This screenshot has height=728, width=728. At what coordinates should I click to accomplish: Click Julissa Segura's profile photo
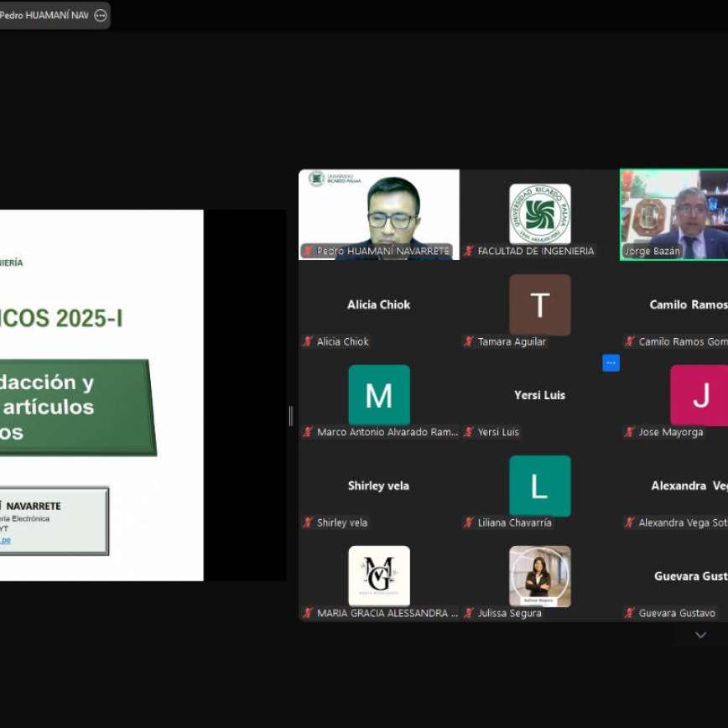pyautogui.click(x=539, y=576)
